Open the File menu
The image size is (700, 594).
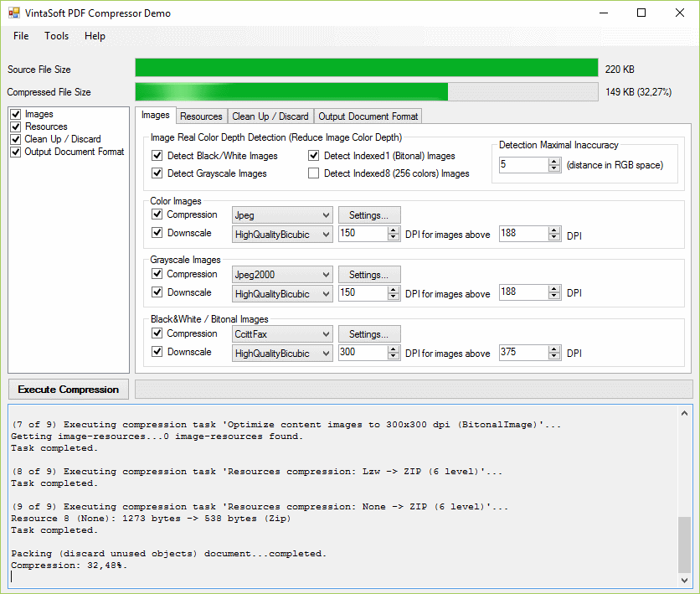(x=21, y=36)
